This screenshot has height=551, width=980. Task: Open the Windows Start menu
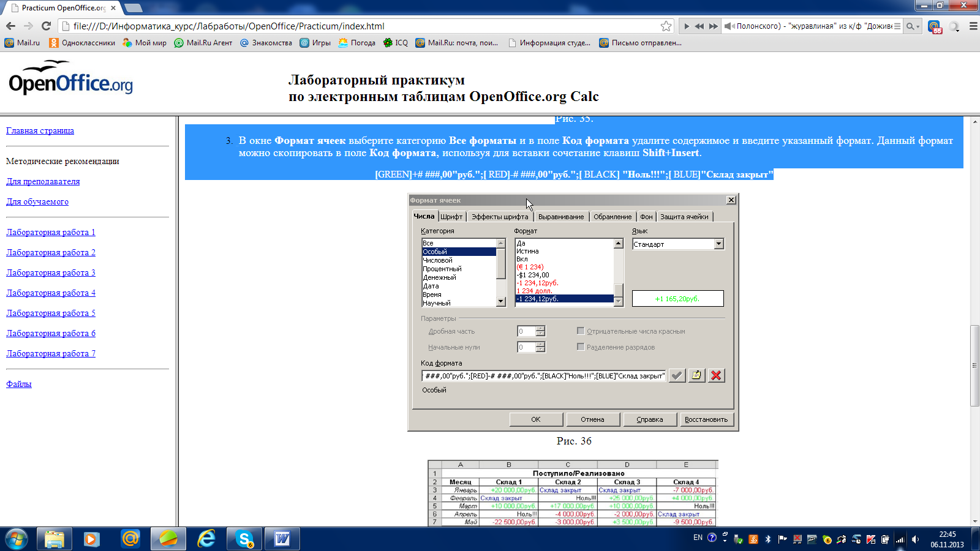(x=16, y=539)
